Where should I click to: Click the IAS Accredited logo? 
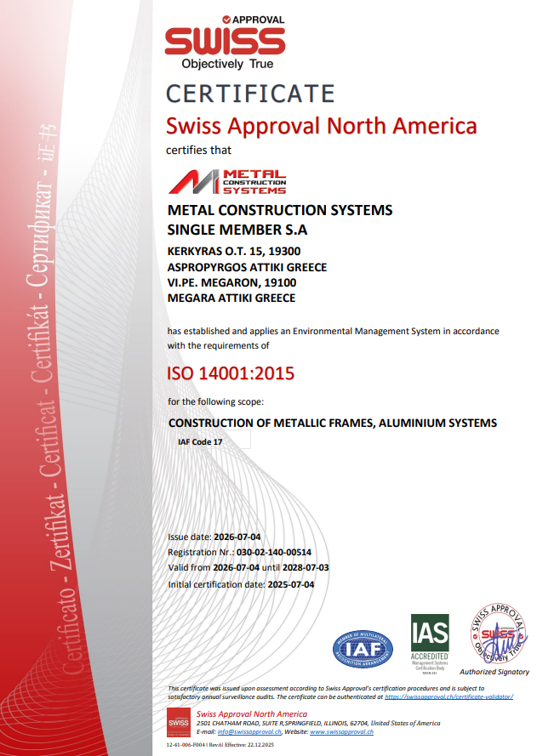click(x=430, y=643)
